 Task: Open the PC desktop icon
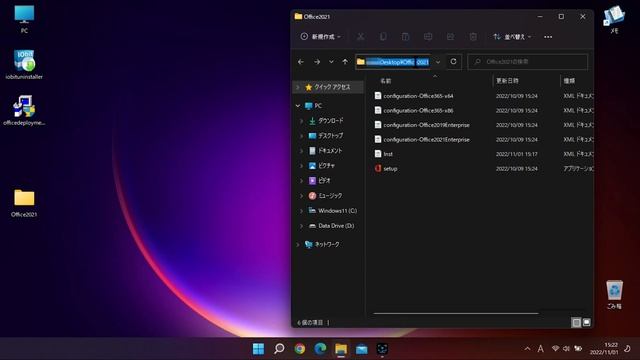tap(24, 19)
